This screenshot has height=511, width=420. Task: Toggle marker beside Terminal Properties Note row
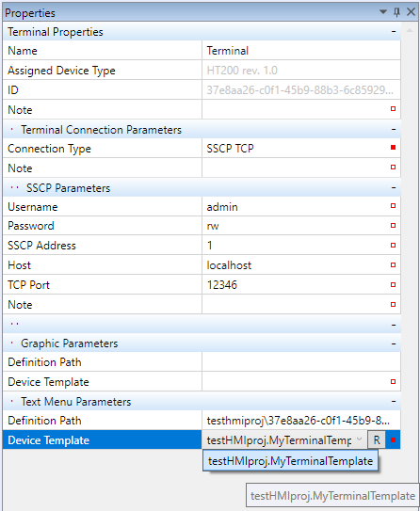point(393,109)
